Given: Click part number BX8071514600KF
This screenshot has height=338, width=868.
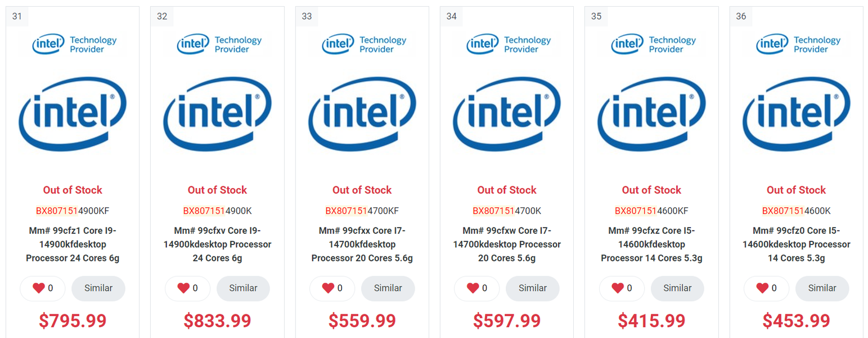Looking at the screenshot, I should 651,211.
